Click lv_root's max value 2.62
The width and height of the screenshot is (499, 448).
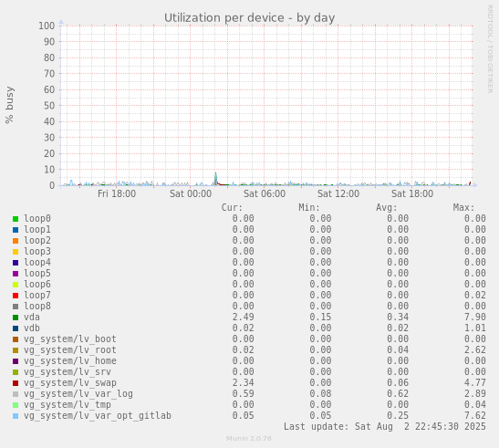coord(474,350)
